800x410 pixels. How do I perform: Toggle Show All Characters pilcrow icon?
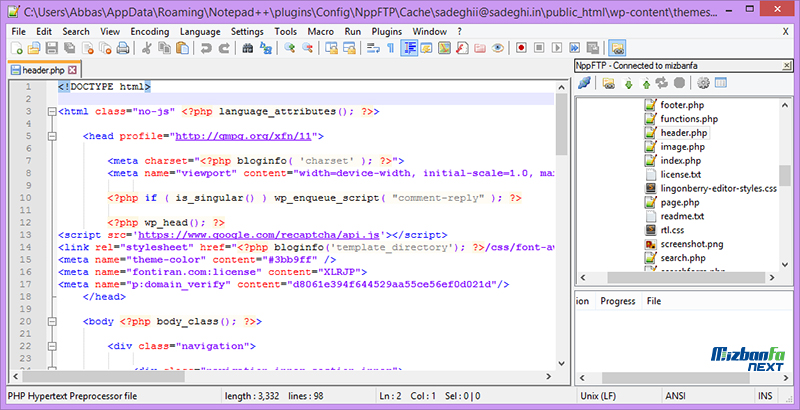coord(390,48)
